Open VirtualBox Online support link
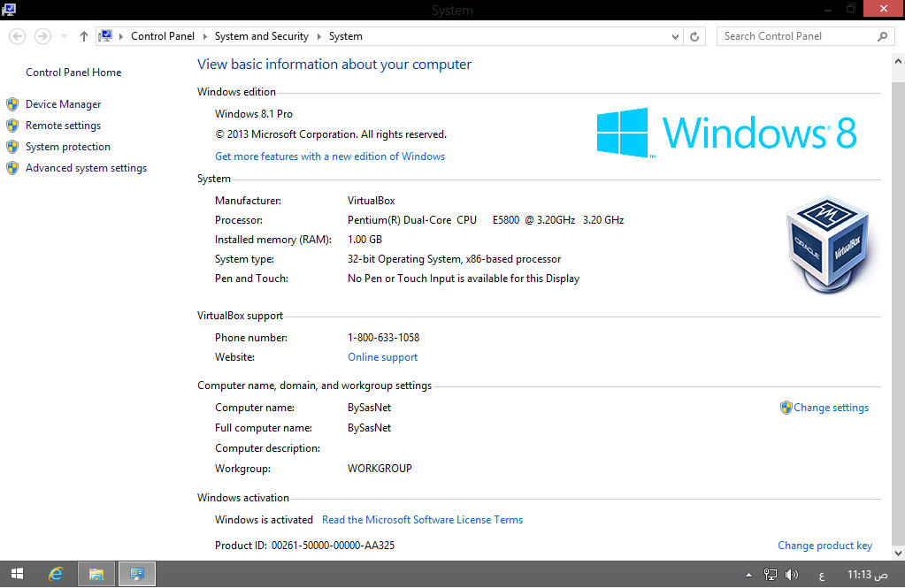This screenshot has height=588, width=905. tap(382, 357)
